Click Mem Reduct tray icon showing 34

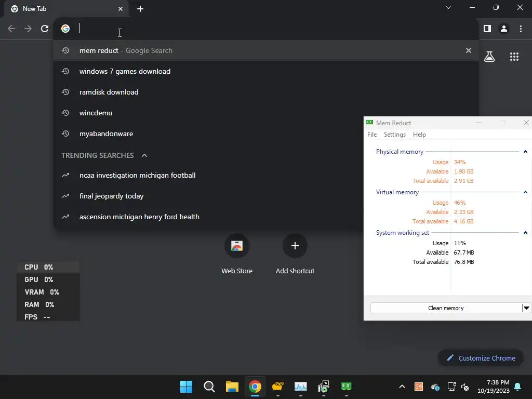[419, 387]
